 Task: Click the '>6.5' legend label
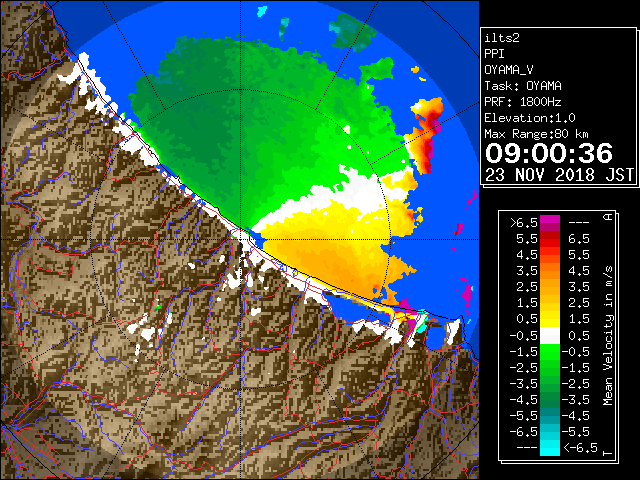coord(524,223)
